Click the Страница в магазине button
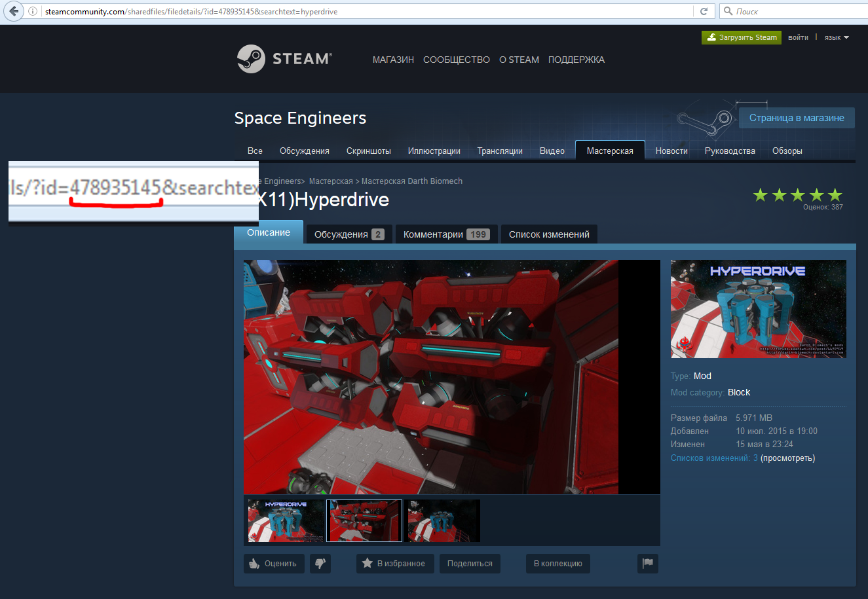The width and height of the screenshot is (868, 599). click(797, 118)
